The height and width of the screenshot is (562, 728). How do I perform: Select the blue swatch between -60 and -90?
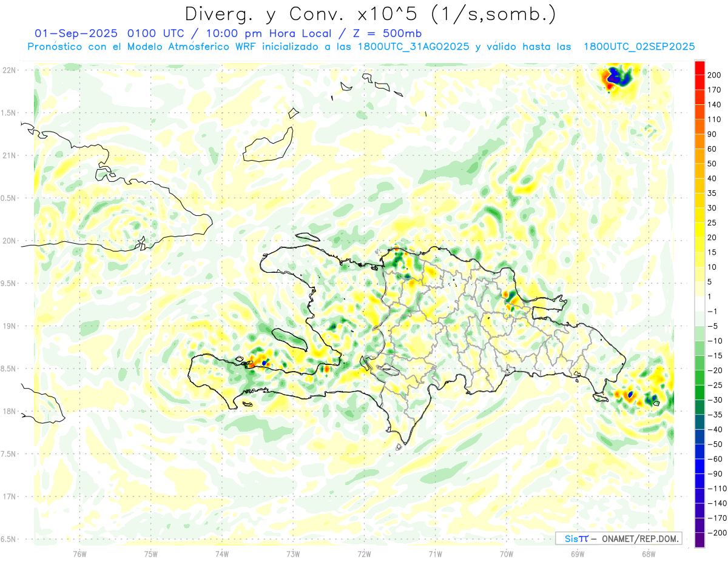point(700,466)
